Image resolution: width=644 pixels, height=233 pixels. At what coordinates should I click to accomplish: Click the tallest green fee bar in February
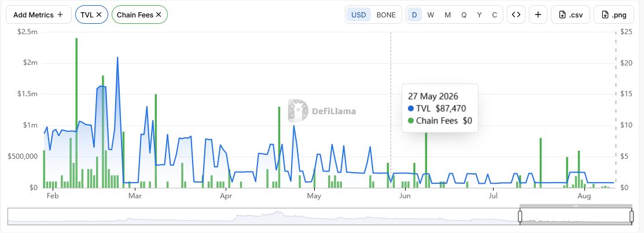(76, 113)
